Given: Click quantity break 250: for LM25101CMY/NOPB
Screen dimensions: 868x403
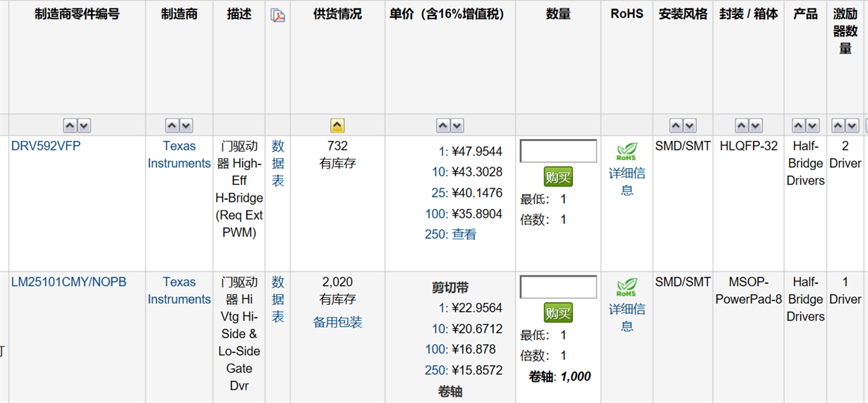Looking at the screenshot, I should click(437, 371).
